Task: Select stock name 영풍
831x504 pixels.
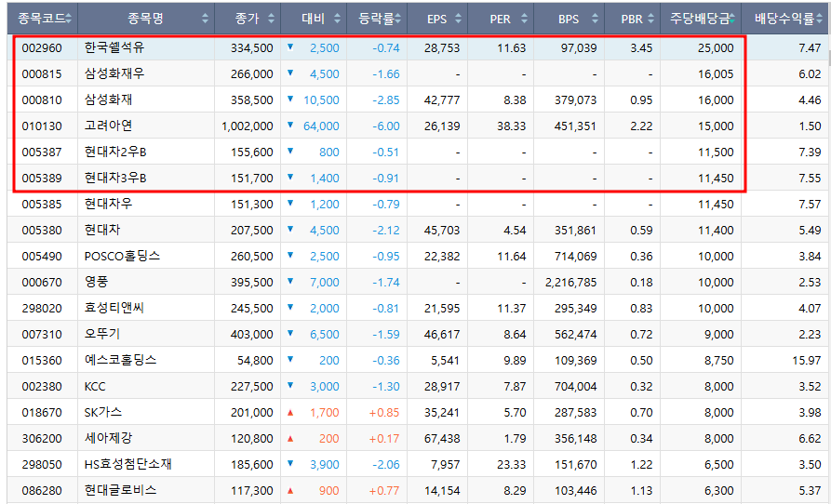Action: coord(96,282)
